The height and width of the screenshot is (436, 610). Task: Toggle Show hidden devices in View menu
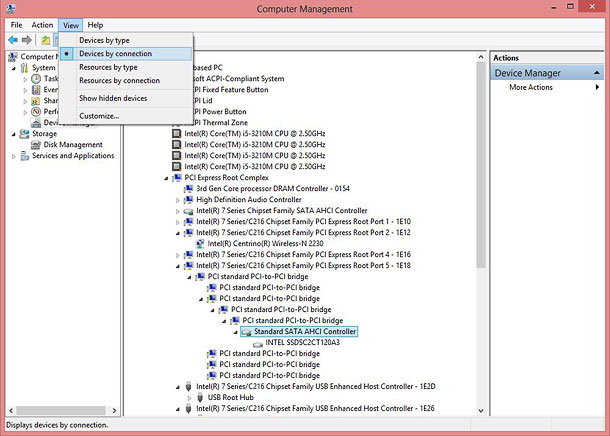[113, 98]
